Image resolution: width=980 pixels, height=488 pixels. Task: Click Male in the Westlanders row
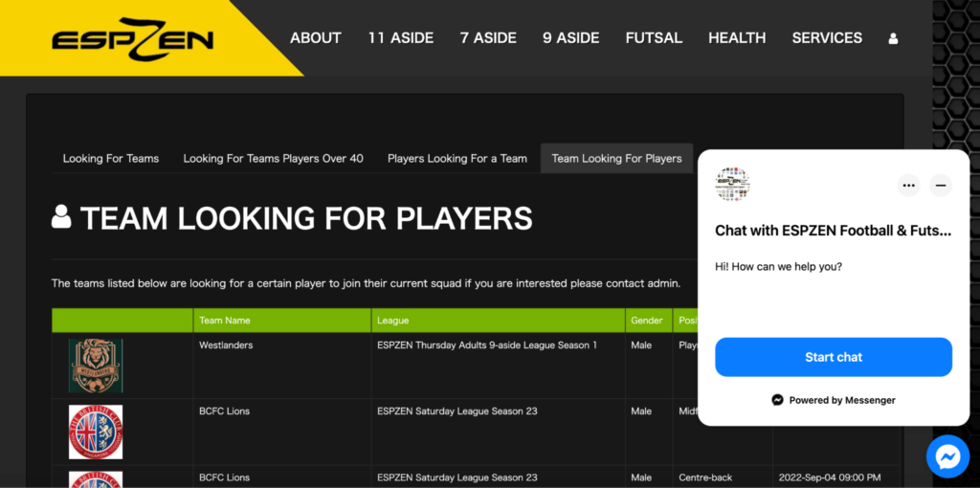641,344
